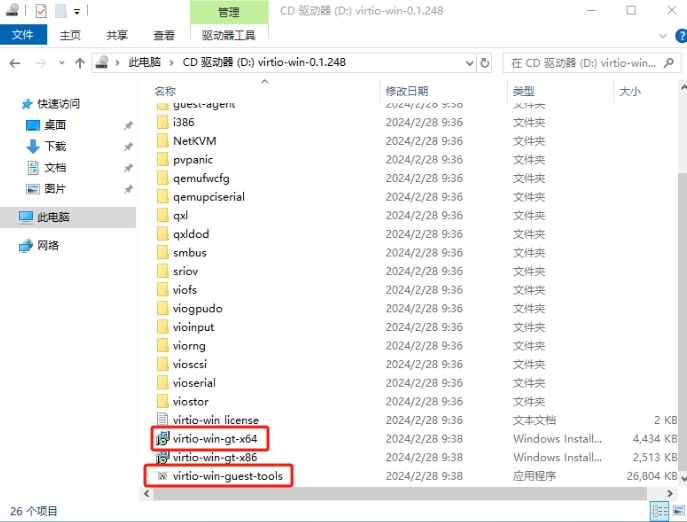Switch to the 驱动器工具 ribbon tab

(228, 35)
